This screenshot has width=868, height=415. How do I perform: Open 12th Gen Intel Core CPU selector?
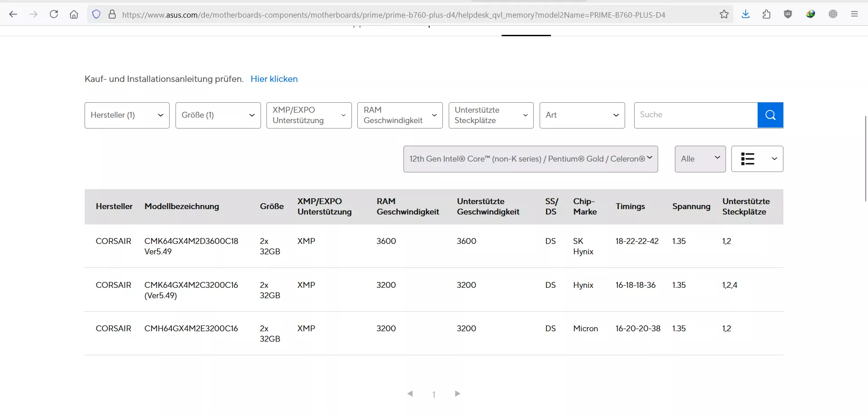(531, 159)
